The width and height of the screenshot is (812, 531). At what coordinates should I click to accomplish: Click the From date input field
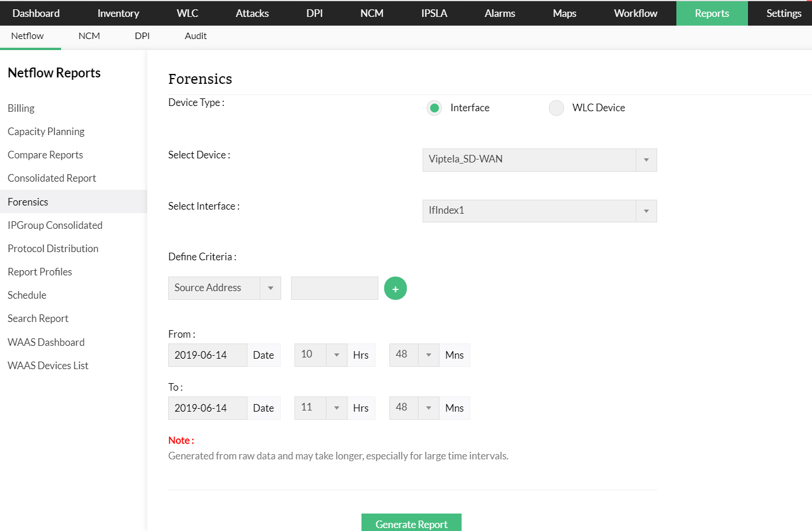coord(207,355)
